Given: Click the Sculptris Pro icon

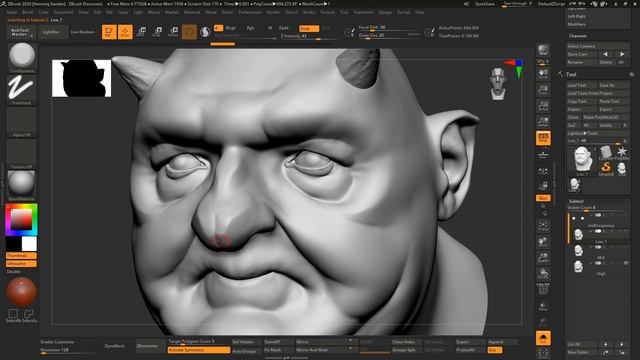Looking at the screenshot, I should (205, 32).
